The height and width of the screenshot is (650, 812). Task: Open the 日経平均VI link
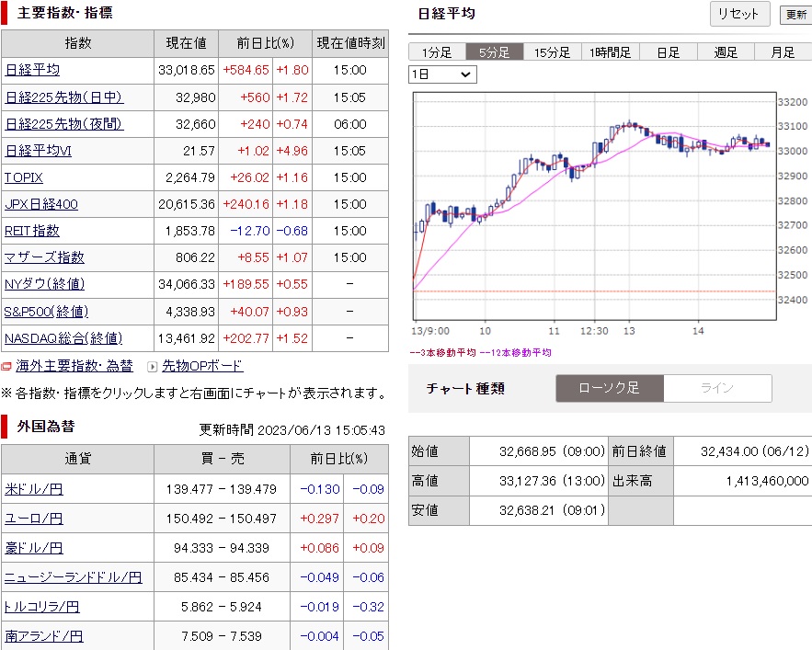[39, 151]
